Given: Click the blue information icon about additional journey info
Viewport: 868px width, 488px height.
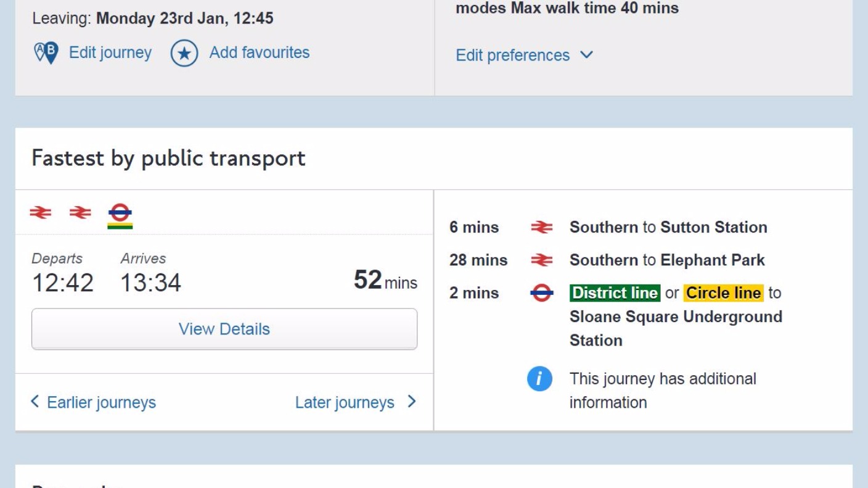Looking at the screenshot, I should [x=539, y=379].
